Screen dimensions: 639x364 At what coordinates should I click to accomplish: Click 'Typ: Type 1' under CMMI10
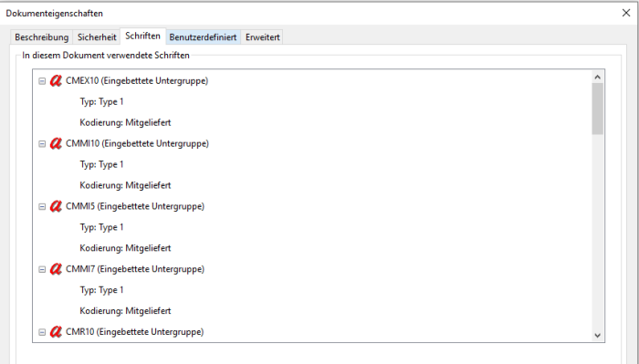point(101,164)
